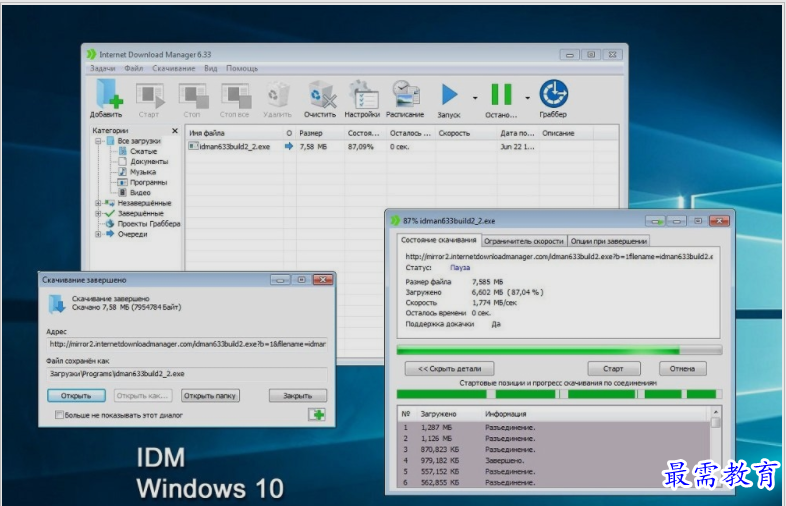786x506 pixels.
Task: Open the Помощь menu
Action: (x=242, y=68)
